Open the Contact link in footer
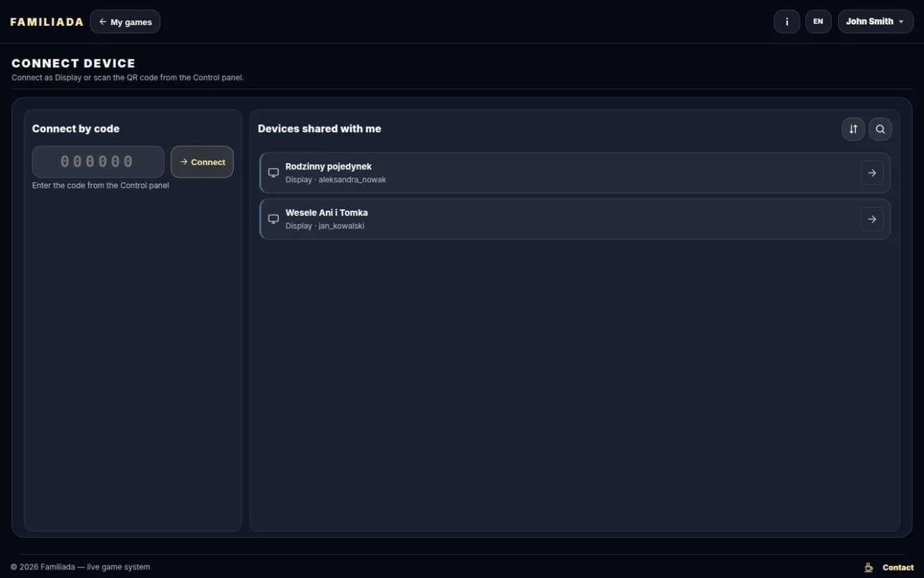Screen dimensions: 924x578 coord(898,567)
